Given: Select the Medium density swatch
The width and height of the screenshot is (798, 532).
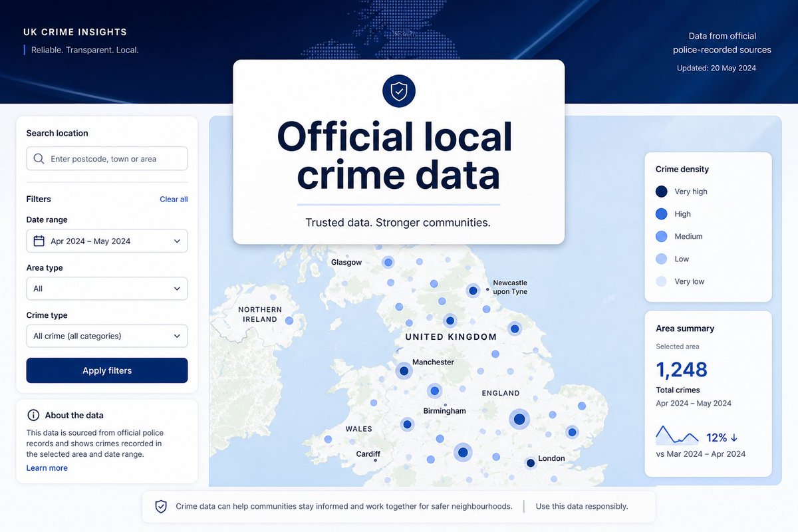Looking at the screenshot, I should [x=661, y=236].
